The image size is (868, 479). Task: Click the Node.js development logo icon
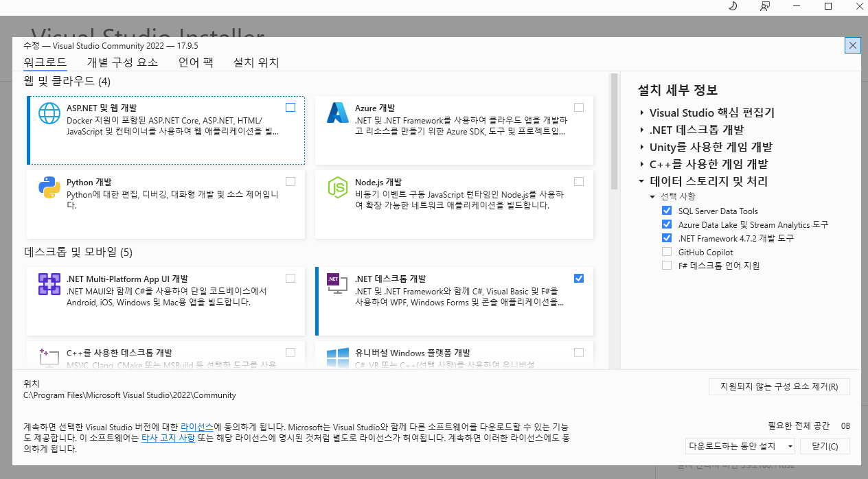click(338, 187)
